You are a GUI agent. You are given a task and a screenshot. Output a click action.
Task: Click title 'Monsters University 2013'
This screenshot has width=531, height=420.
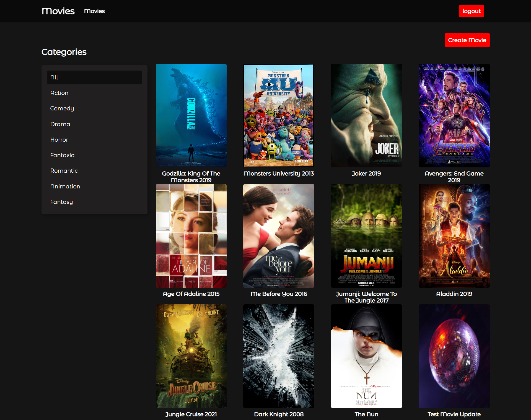pyautogui.click(x=279, y=173)
